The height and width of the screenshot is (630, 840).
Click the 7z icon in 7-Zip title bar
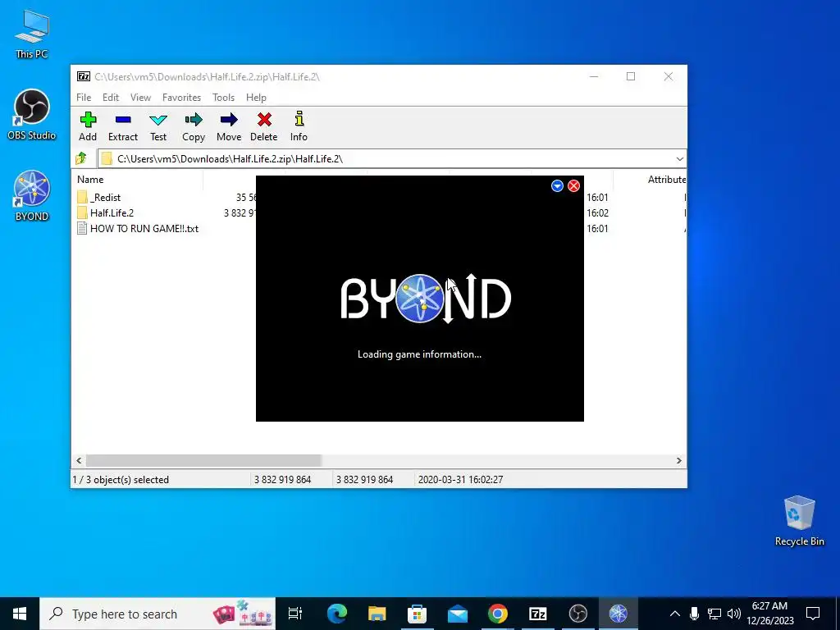[x=84, y=76]
